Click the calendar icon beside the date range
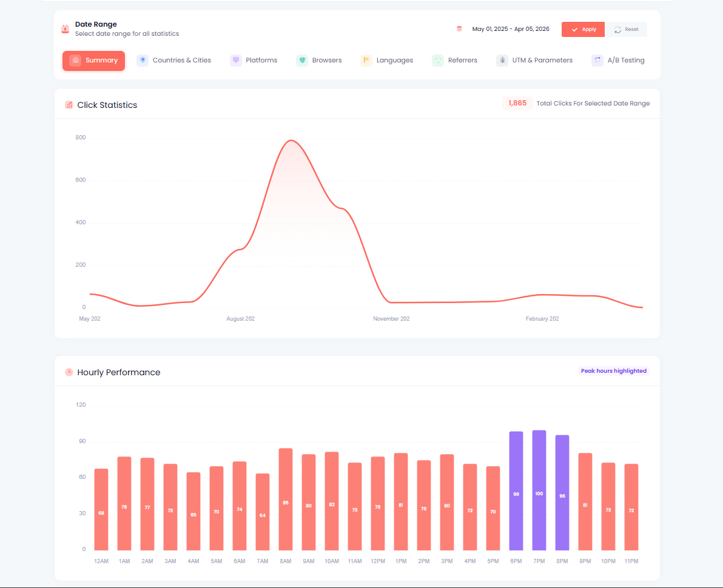Viewport: 723px width, 588px height. (459, 28)
